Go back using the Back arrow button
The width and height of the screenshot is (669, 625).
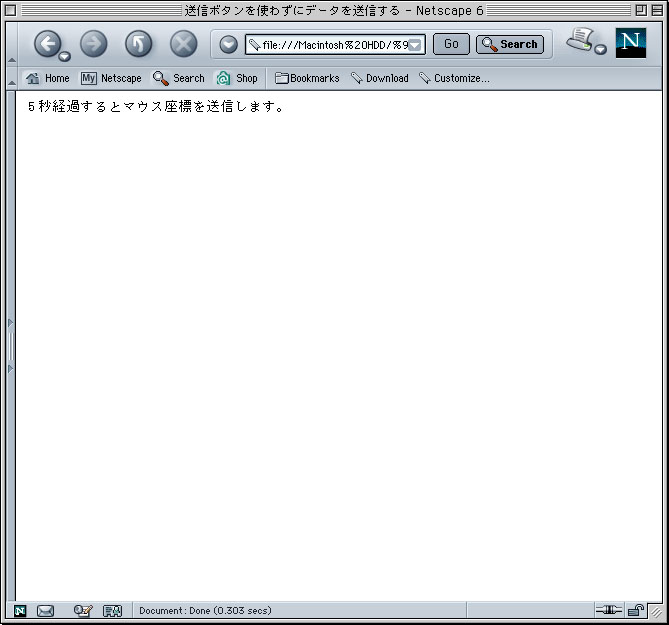pyautogui.click(x=47, y=44)
